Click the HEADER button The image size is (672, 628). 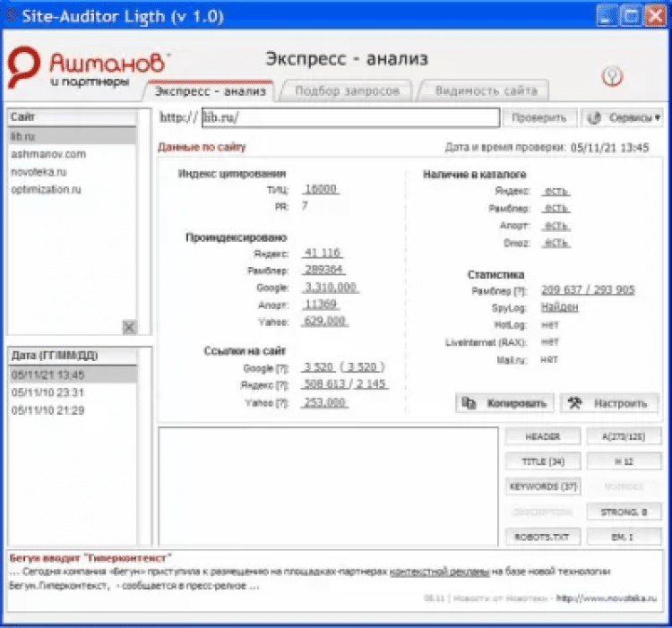(x=543, y=436)
